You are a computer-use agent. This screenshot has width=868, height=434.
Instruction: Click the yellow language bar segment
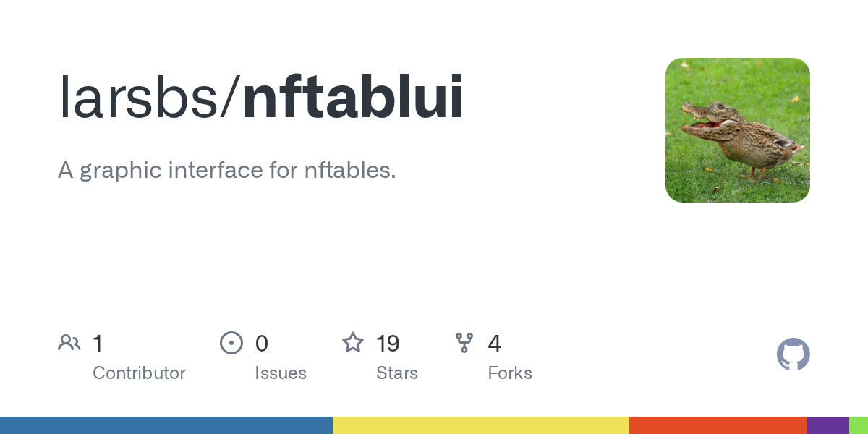(x=481, y=425)
